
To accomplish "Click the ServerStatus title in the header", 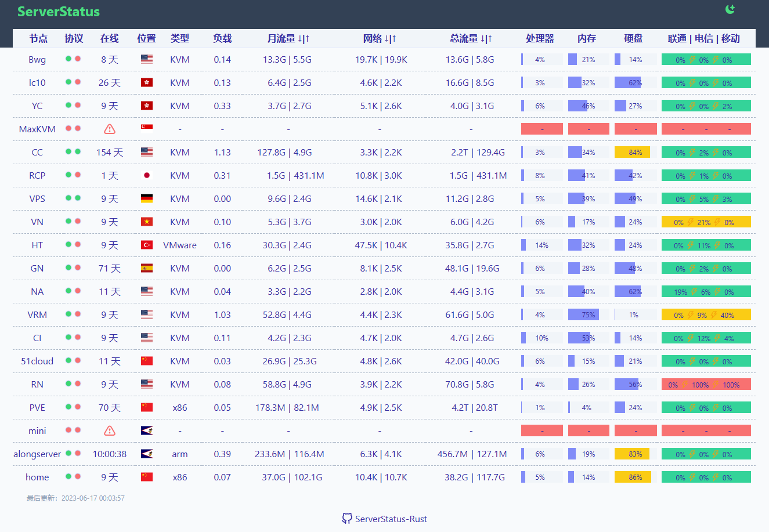I will [x=59, y=12].
